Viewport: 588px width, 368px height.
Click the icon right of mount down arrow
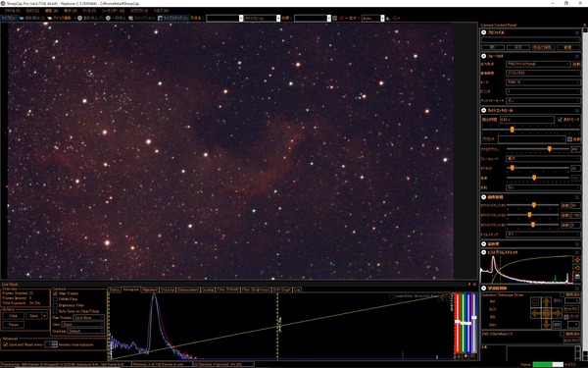[557, 325]
